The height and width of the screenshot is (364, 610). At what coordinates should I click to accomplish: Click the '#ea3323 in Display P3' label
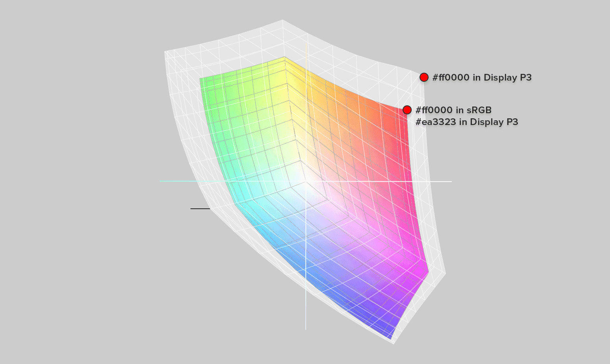[467, 122]
